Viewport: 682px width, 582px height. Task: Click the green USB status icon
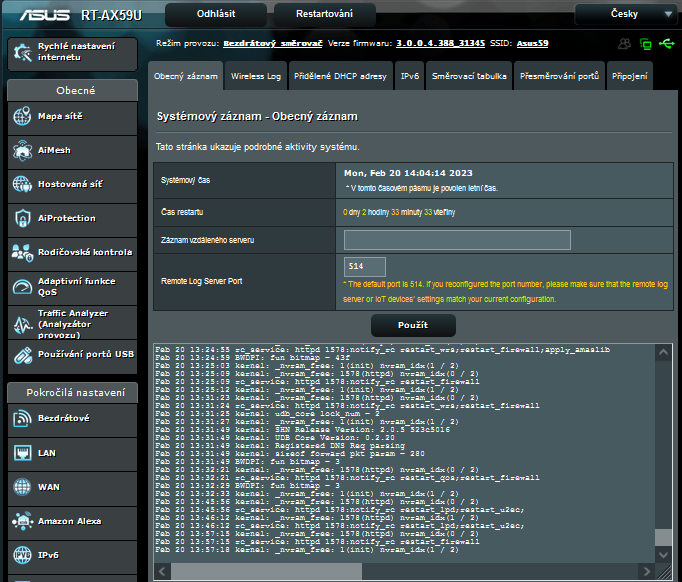(x=667, y=44)
